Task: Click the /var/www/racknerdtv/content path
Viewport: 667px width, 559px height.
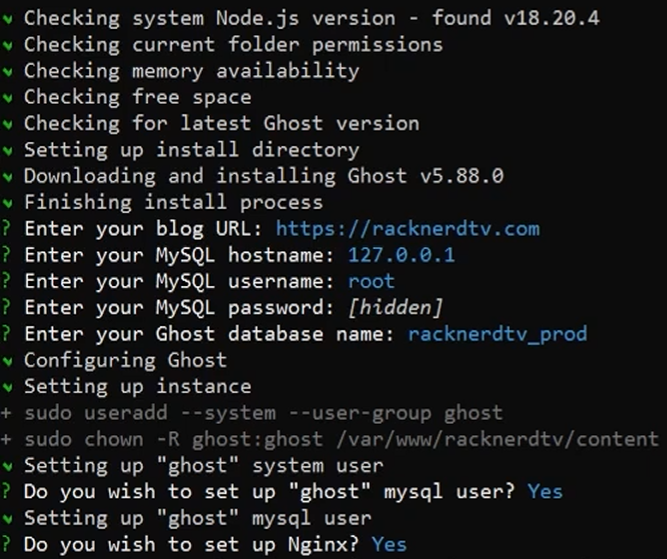Action: (497, 440)
